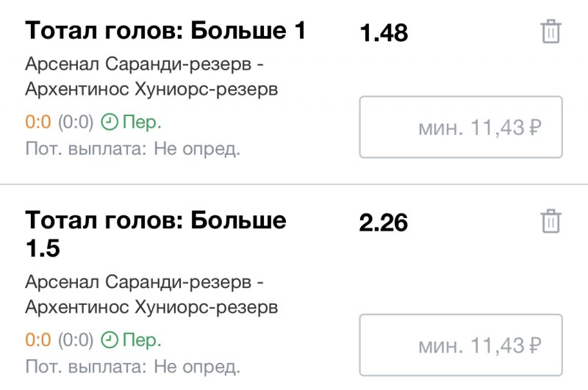Open the "Тотал голов: Больше 1" bet title

point(165,31)
